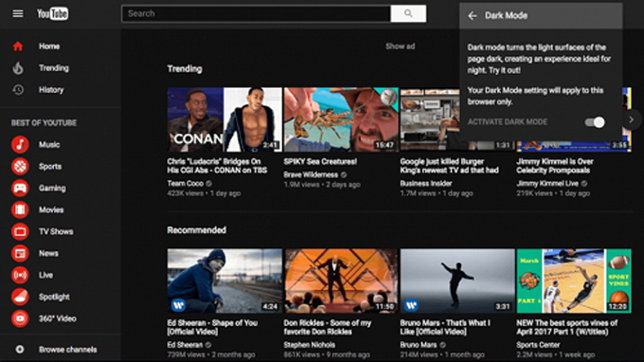644x362 pixels.
Task: Play the SPIKY Sea Creatures thumbnail
Action: click(341, 119)
